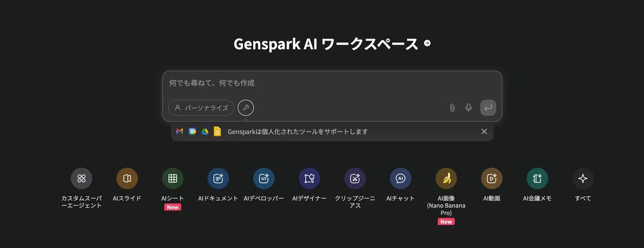Click the AIチャット label text
Screen dimensions: 644x248
[x=401, y=198]
